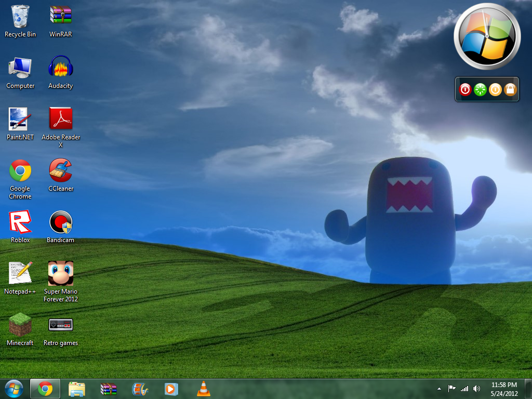Select the Roblox desktop icon
The image size is (532, 399).
coord(20,227)
